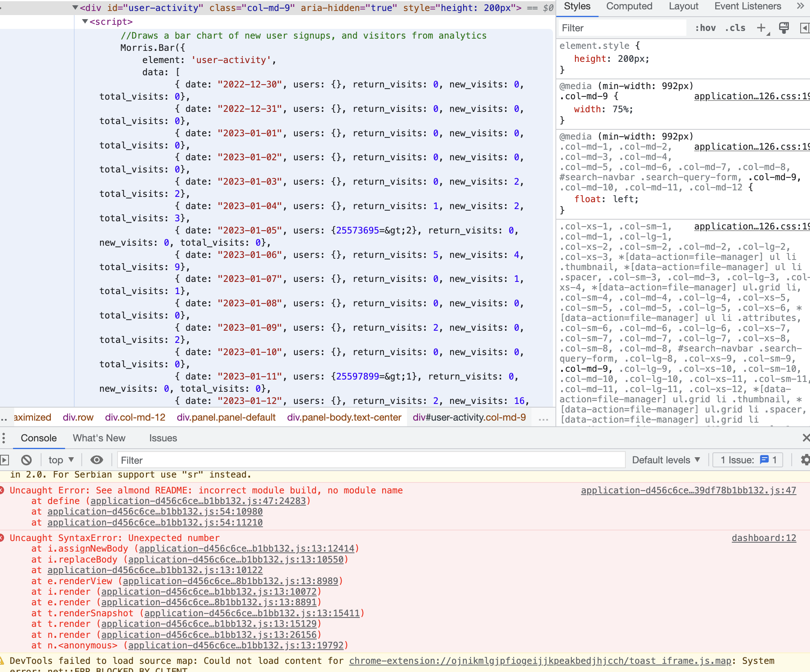View the 1 Issue details
This screenshot has height=672, width=810.
747,460
